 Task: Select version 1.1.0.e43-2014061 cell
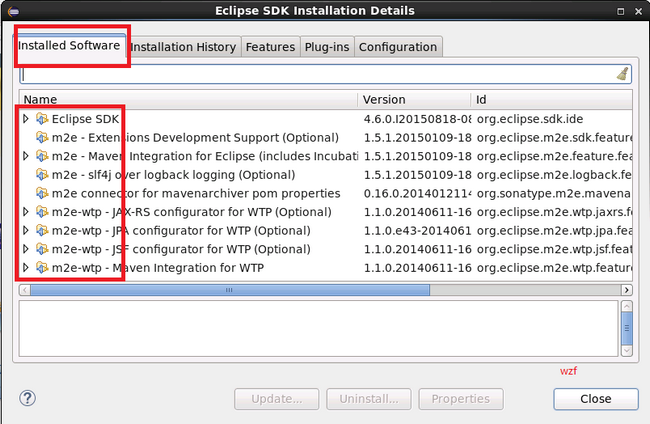pos(417,231)
